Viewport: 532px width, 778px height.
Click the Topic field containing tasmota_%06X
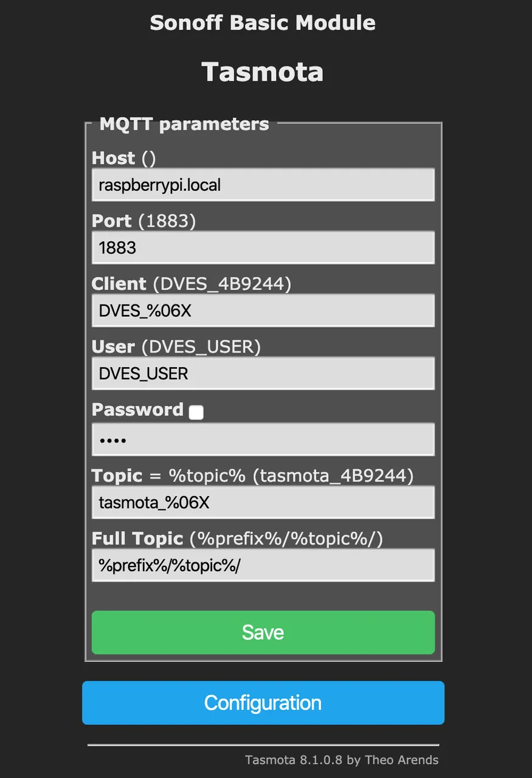[263, 502]
